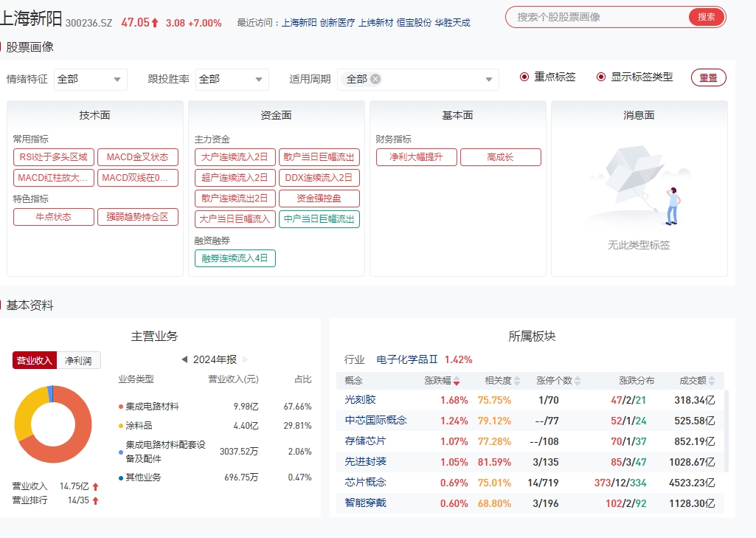Sort concepts by 相关度 arrows
This screenshot has width=756, height=538.
(x=517, y=382)
